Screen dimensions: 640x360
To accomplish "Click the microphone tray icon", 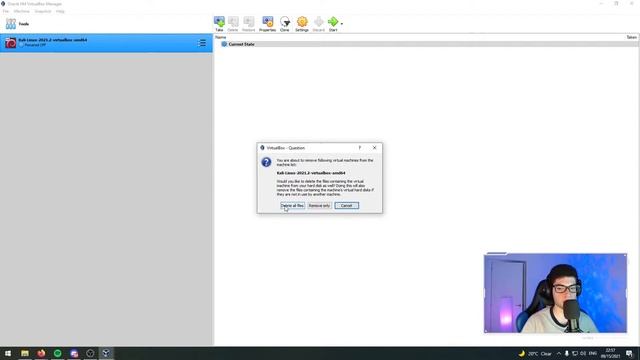I will tap(567, 353).
